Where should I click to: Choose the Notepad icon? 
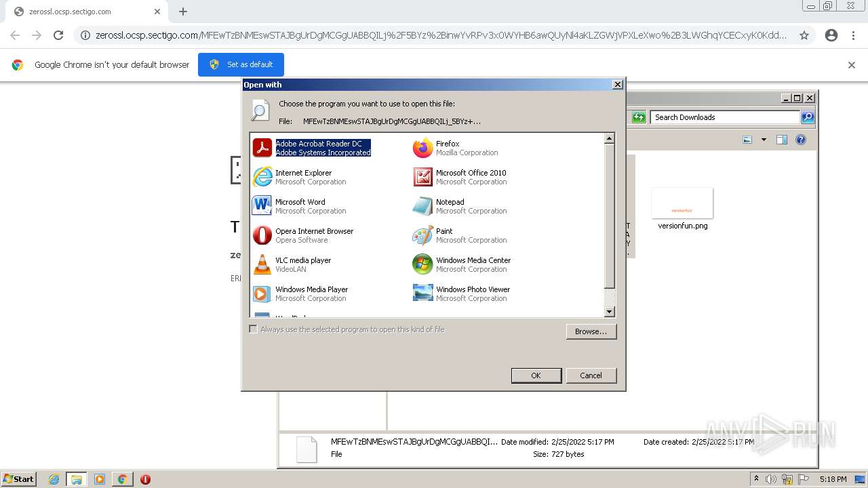[x=422, y=206]
